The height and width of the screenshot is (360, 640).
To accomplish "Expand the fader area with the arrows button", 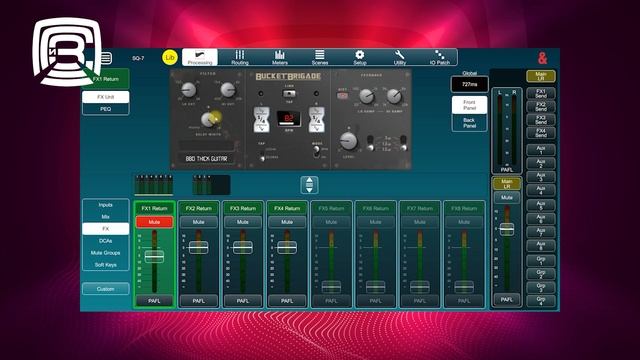I will pyautogui.click(x=309, y=185).
